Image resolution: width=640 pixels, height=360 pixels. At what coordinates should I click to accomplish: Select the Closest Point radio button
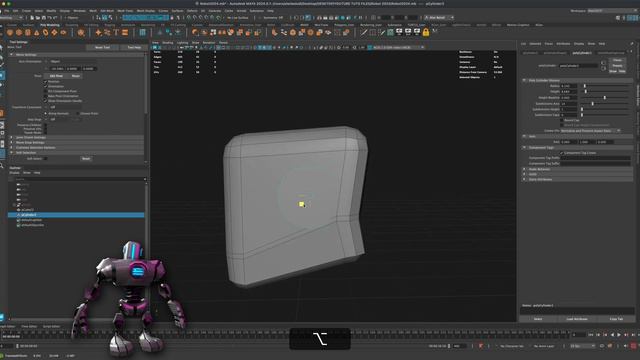78,113
